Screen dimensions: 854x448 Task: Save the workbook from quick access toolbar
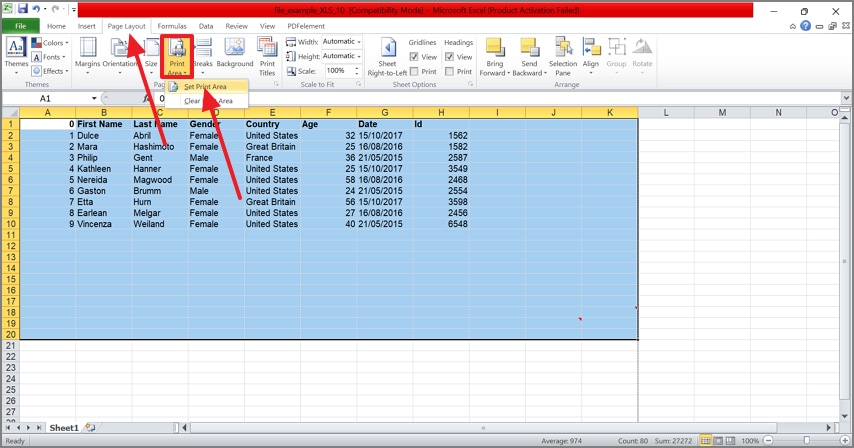tap(23, 9)
